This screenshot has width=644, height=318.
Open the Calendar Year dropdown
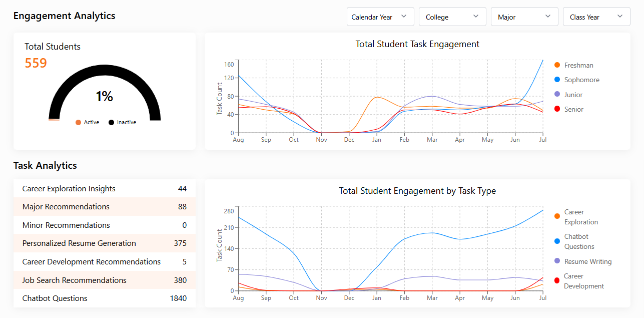[380, 17]
